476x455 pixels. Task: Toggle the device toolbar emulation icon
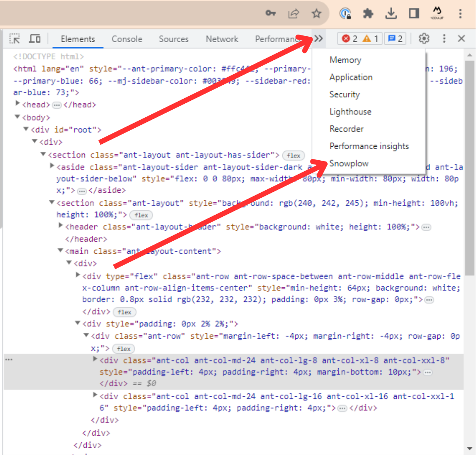35,38
